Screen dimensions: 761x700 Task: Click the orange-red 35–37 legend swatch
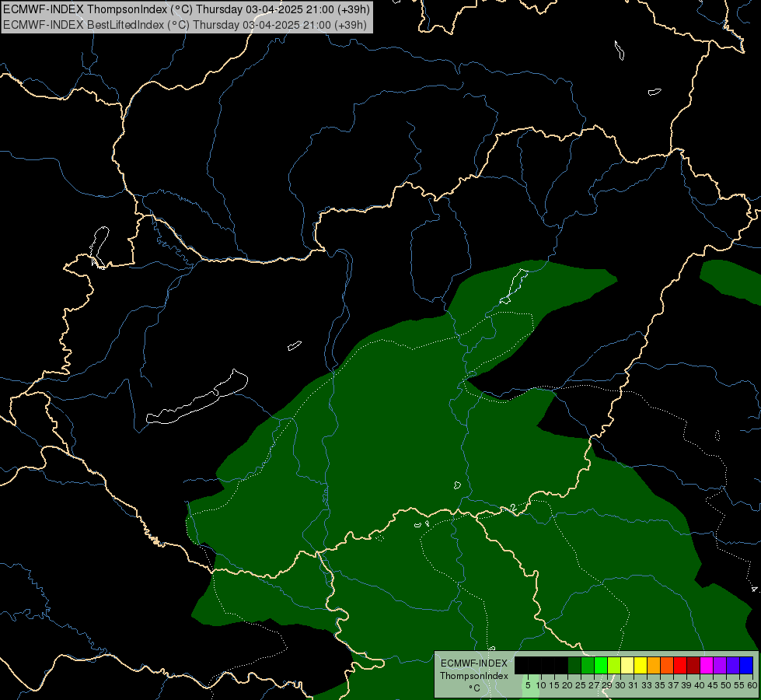667,665
